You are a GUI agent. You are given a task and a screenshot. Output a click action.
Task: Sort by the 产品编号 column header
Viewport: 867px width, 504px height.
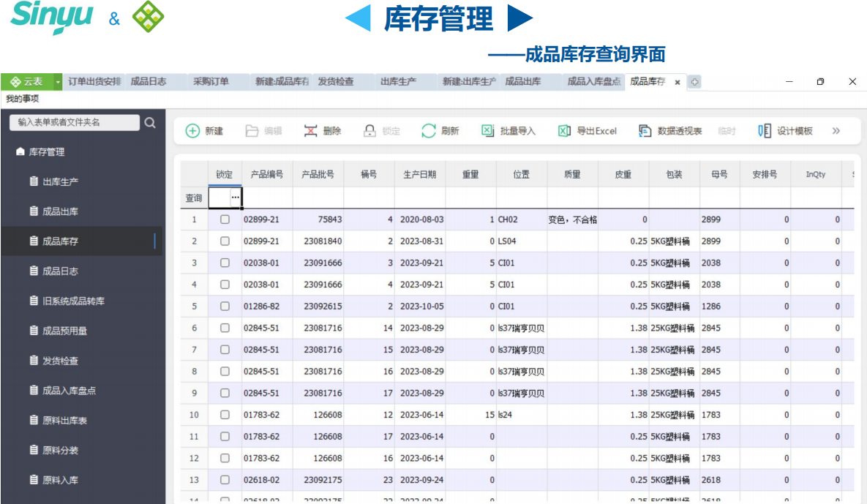pos(267,175)
